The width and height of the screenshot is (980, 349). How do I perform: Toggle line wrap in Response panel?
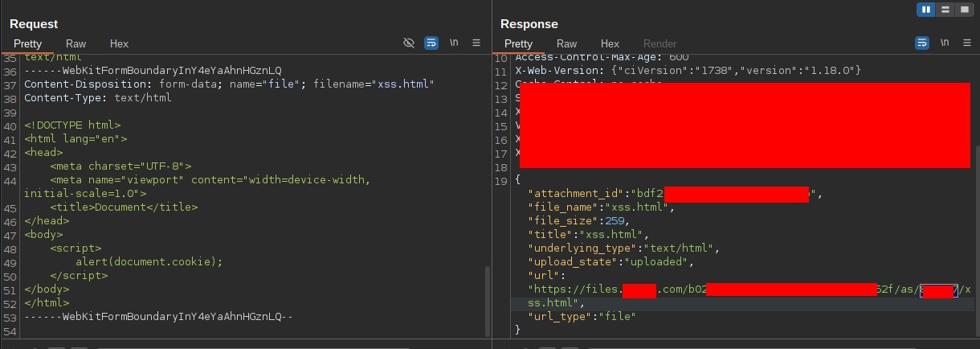click(922, 43)
